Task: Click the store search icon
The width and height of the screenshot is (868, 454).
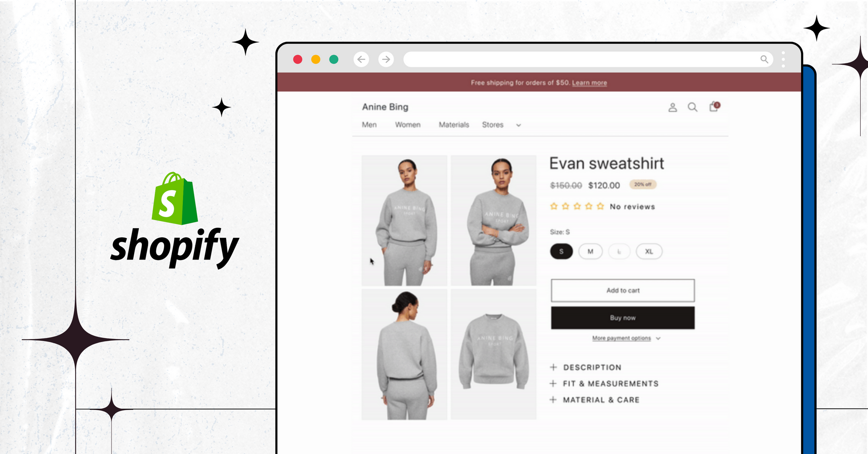Action: [693, 107]
